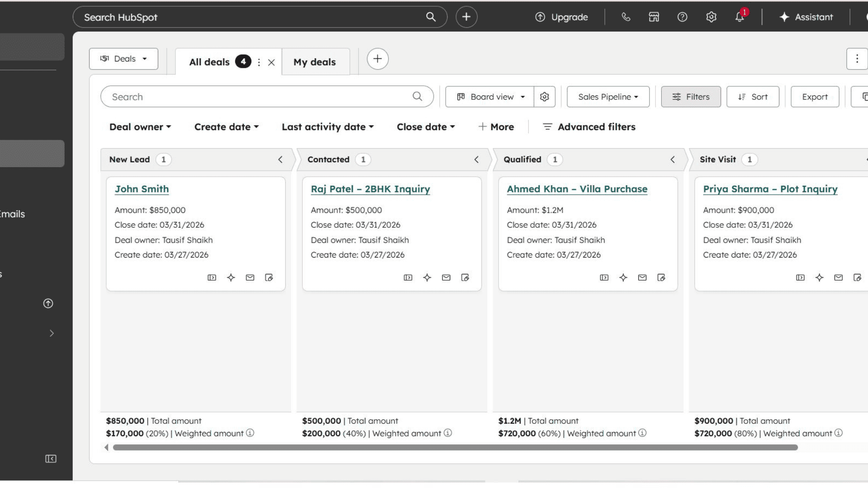The width and height of the screenshot is (868, 488).
Task: Open the Board view dropdown
Action: tap(491, 97)
